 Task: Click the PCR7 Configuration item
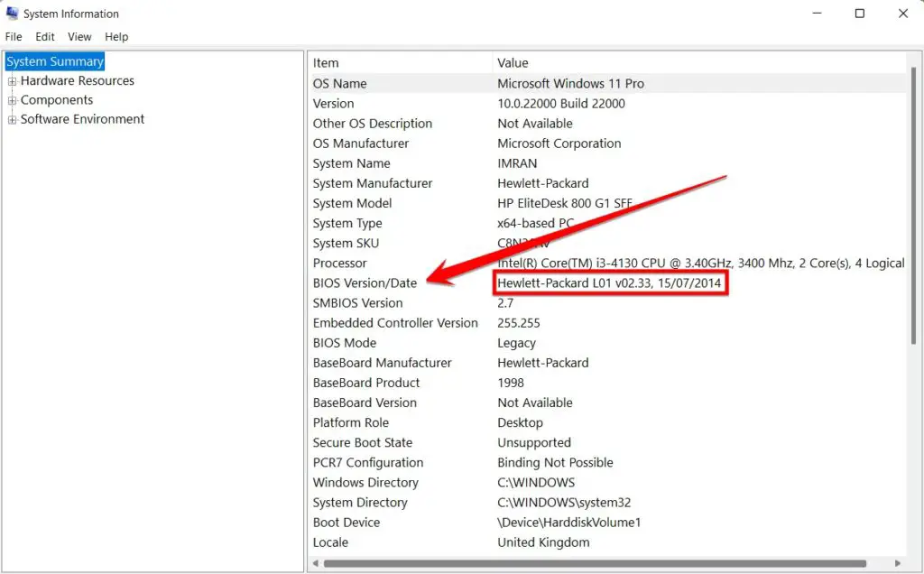(368, 463)
